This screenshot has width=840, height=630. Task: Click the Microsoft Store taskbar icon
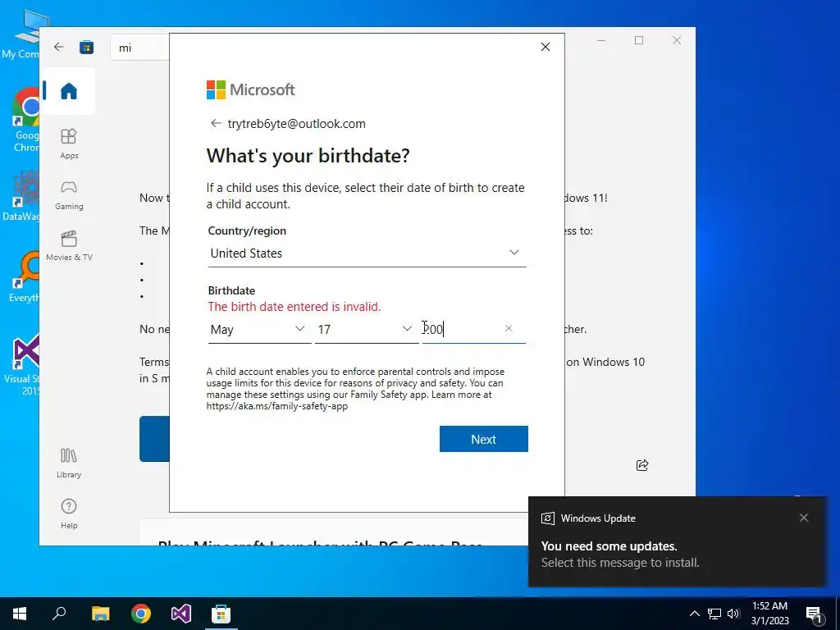(x=221, y=614)
